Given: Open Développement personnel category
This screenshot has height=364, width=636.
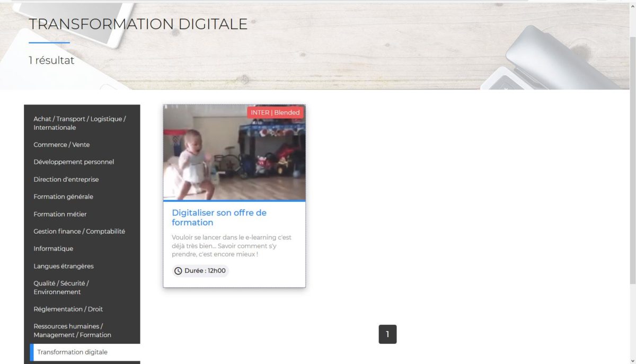Looking at the screenshot, I should click(x=74, y=162).
